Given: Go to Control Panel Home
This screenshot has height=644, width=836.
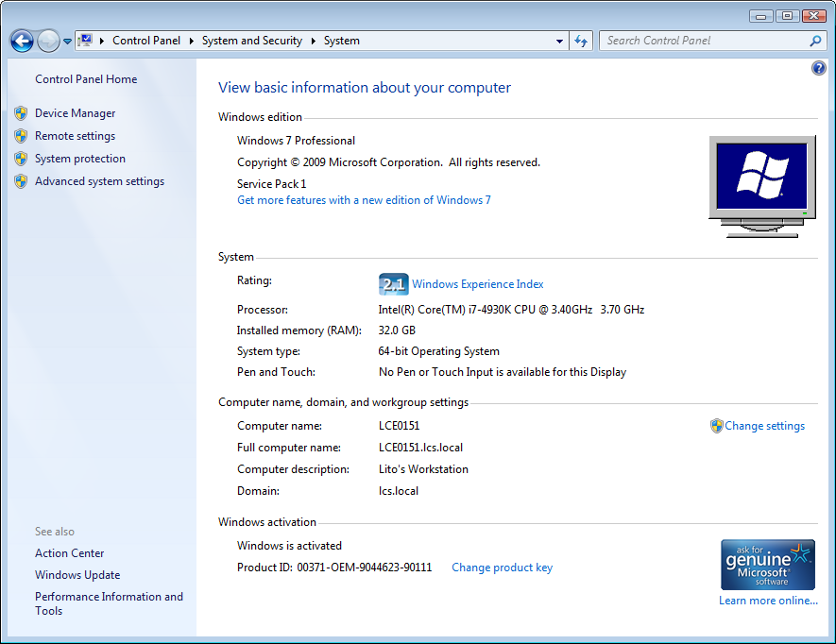Looking at the screenshot, I should click(x=86, y=79).
